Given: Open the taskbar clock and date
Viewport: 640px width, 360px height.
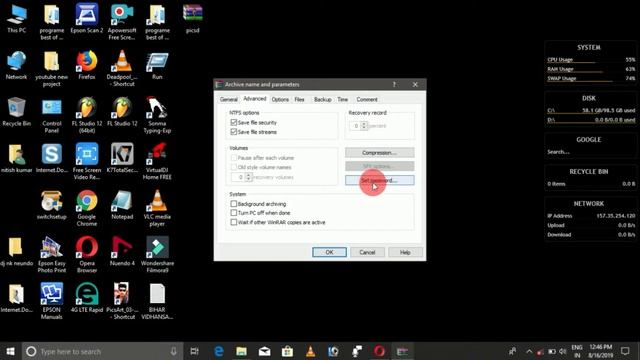Looking at the screenshot, I should click(x=600, y=351).
